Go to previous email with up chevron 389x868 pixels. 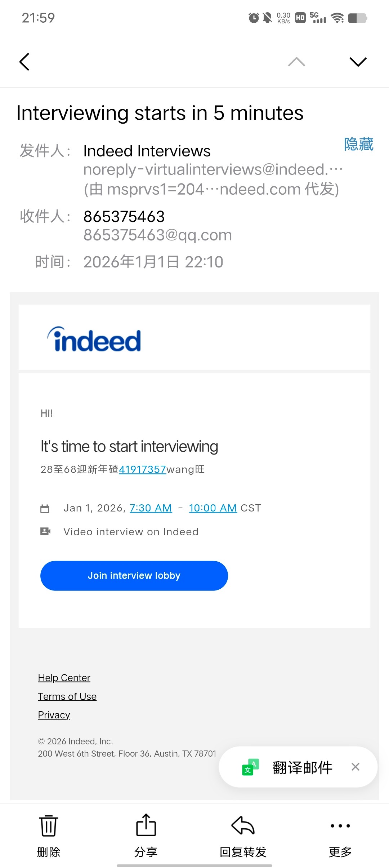296,62
